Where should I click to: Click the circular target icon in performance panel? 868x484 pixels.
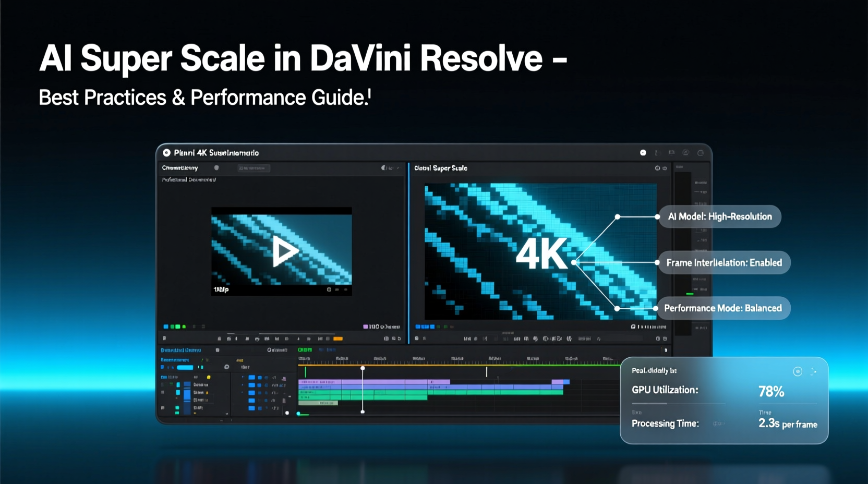pos(798,371)
